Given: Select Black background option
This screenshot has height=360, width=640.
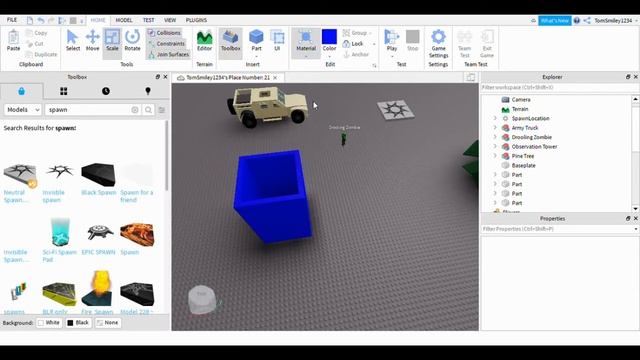Looking at the screenshot, I should click(x=78, y=322).
